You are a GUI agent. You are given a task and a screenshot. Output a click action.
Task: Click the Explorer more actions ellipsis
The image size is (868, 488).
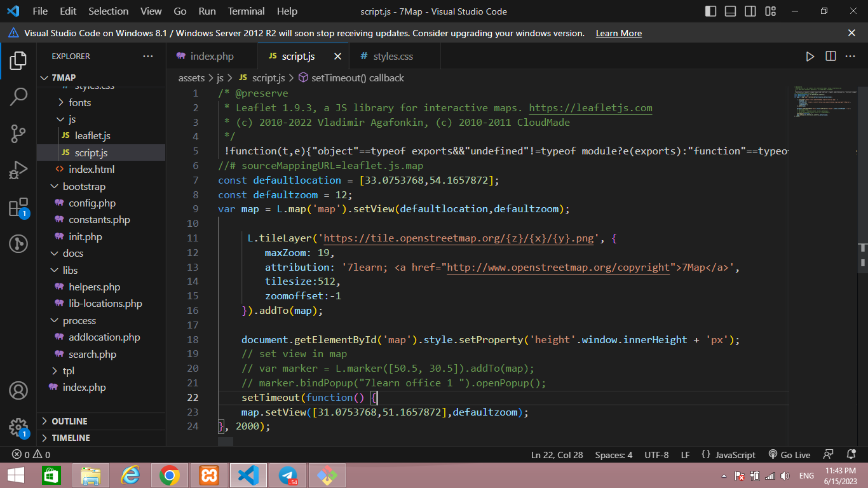point(148,57)
